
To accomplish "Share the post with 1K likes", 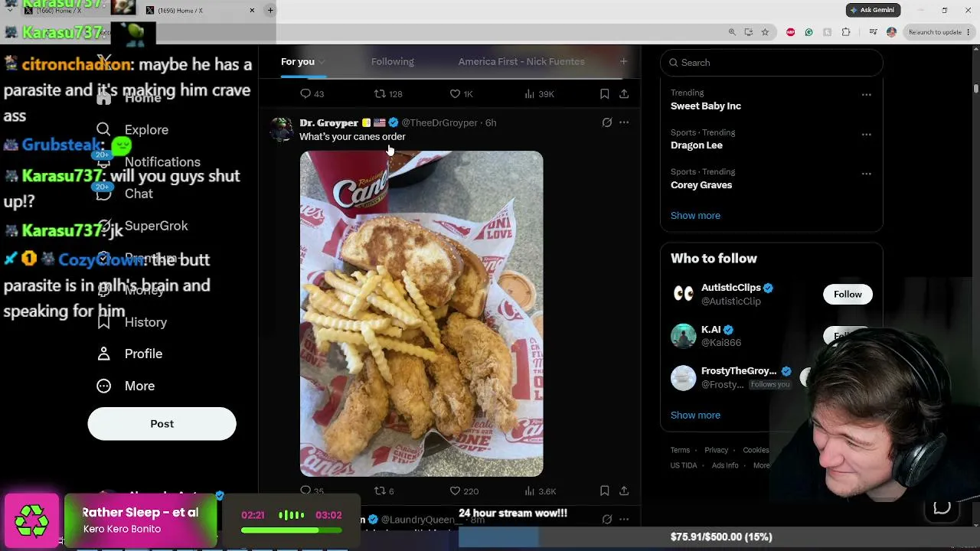I will (x=624, y=93).
